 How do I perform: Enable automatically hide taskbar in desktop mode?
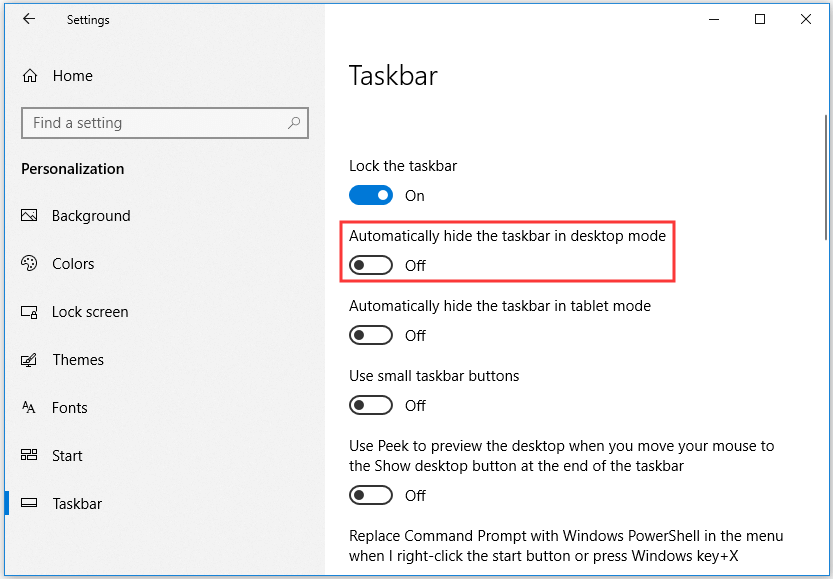371,265
